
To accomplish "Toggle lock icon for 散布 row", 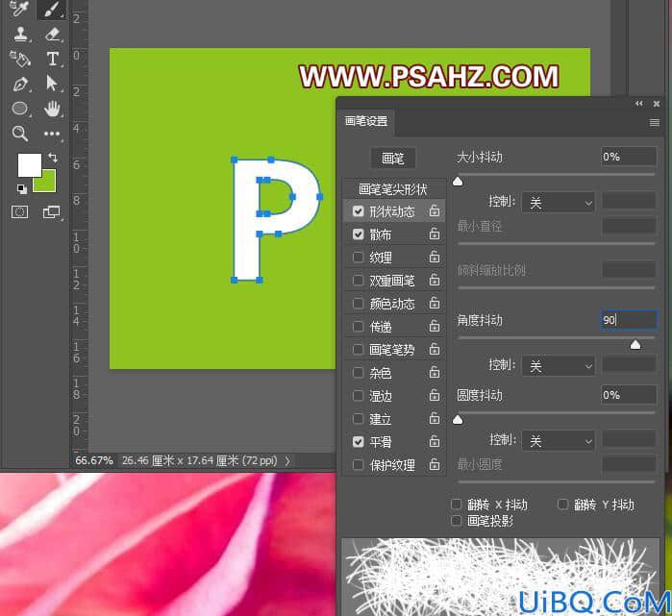I will [x=435, y=234].
